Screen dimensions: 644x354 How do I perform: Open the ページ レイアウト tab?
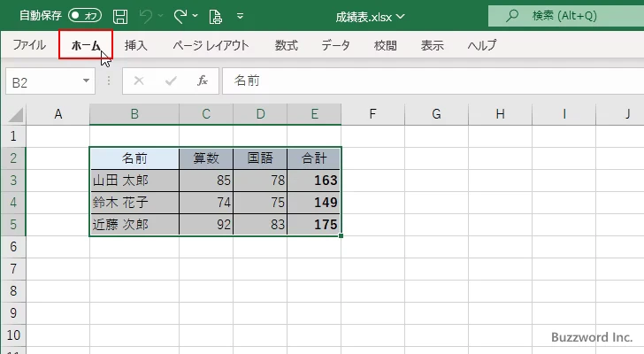211,45
